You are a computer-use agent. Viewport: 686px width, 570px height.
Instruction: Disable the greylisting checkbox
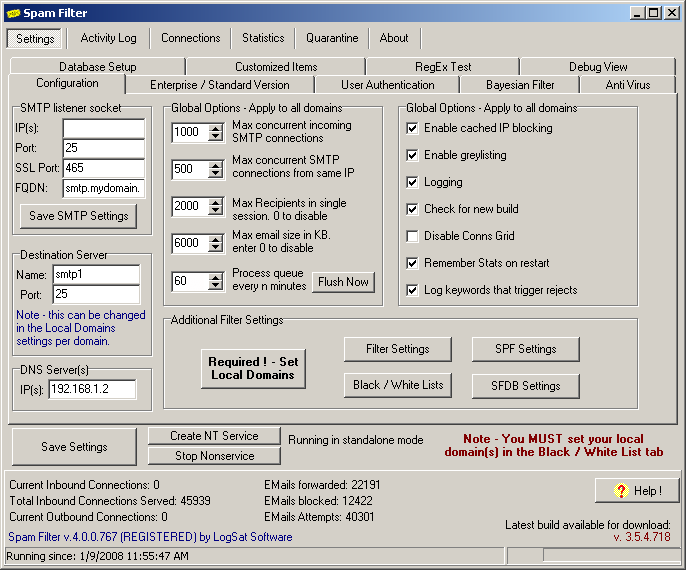click(413, 155)
